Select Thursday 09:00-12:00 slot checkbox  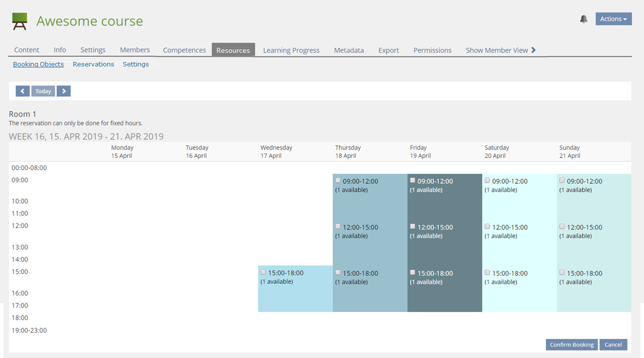(338, 180)
